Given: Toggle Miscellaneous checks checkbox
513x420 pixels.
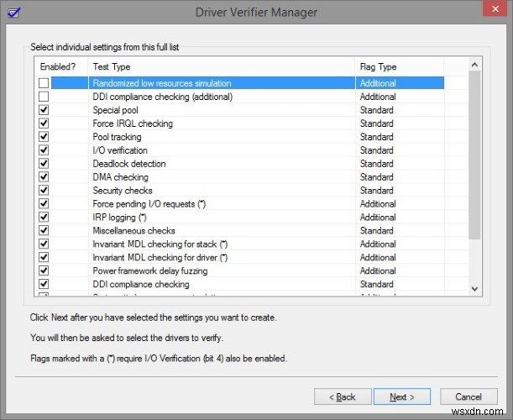Looking at the screenshot, I should (44, 231).
